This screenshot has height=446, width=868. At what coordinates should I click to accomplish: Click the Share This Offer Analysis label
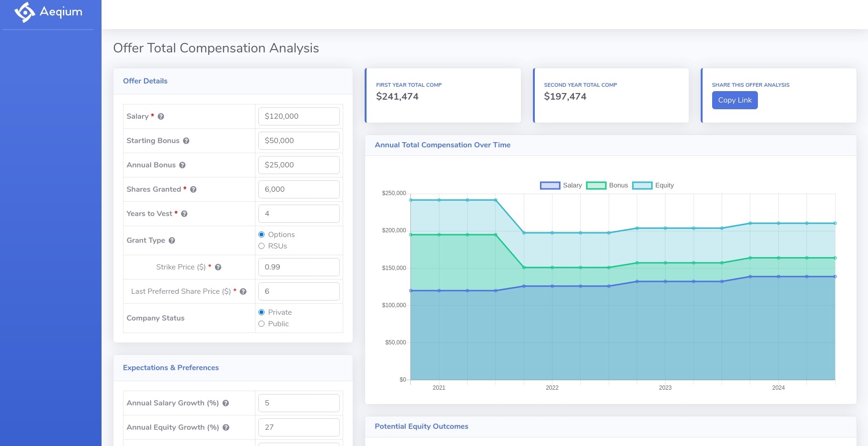tap(751, 85)
